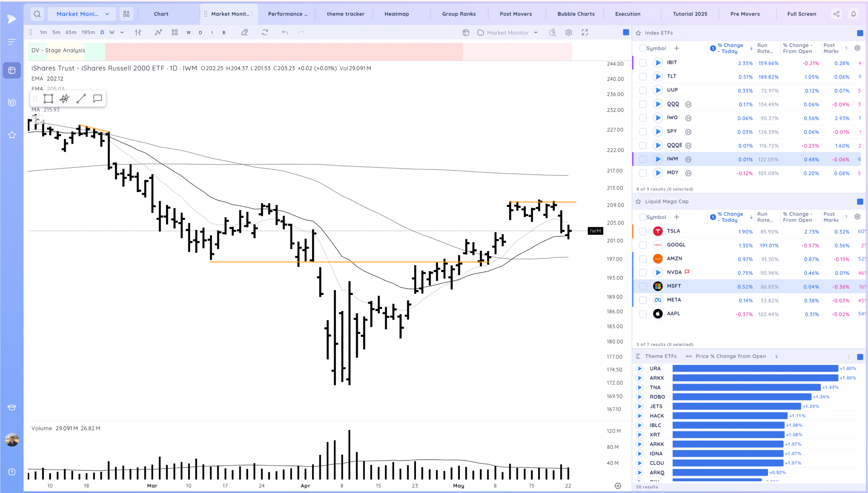
Task: Open the radar scanner sidebar icon
Action: tap(12, 102)
